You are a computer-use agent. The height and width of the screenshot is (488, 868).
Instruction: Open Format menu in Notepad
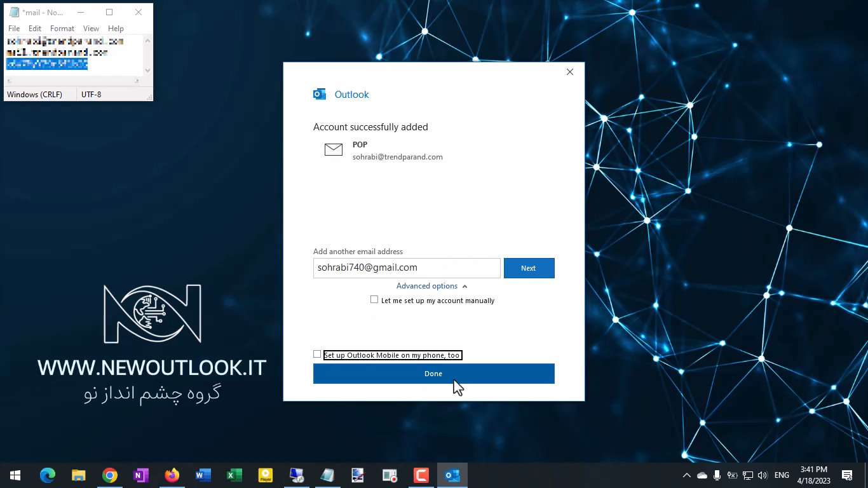(62, 29)
